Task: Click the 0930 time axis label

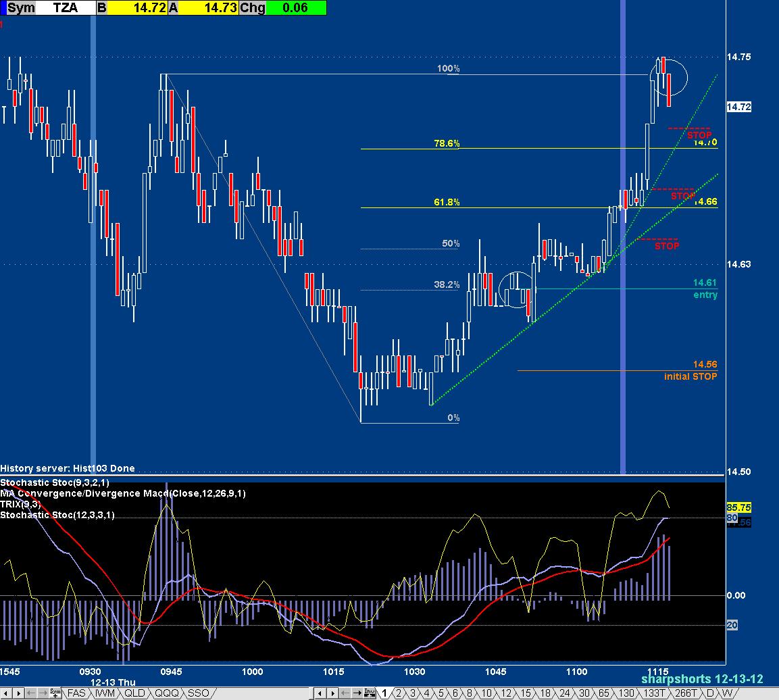Action: click(x=90, y=672)
